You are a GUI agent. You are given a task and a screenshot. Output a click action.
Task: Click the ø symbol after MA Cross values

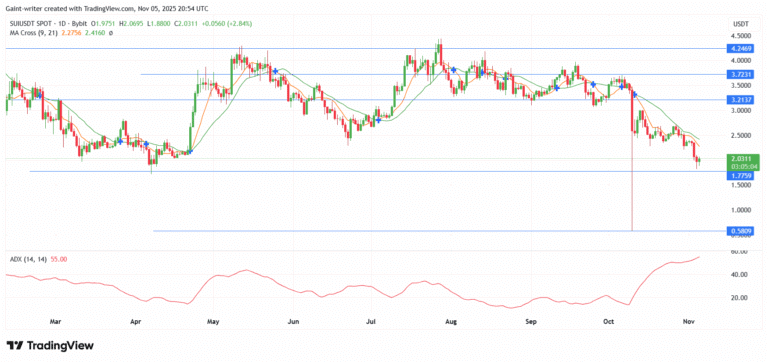tap(110, 33)
